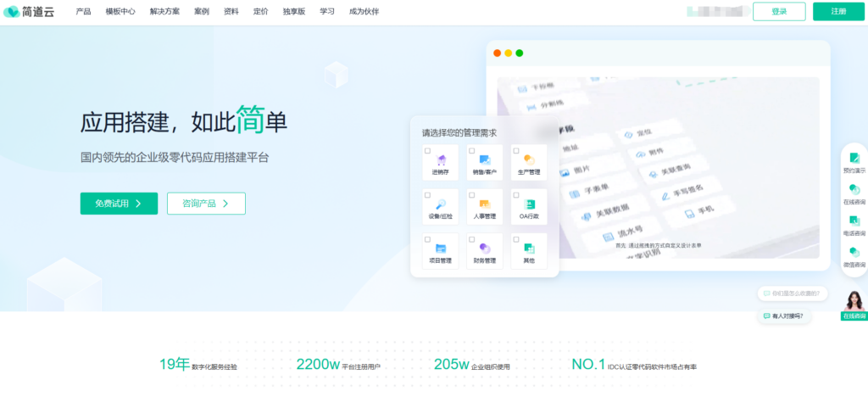
Task: Click the 咨询产品 button
Action: [206, 204]
